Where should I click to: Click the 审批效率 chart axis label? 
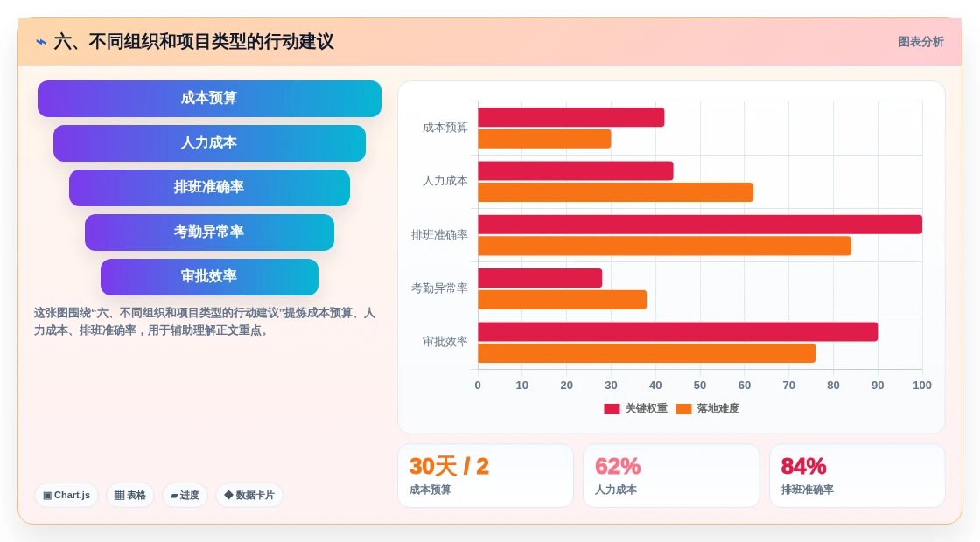[445, 342]
